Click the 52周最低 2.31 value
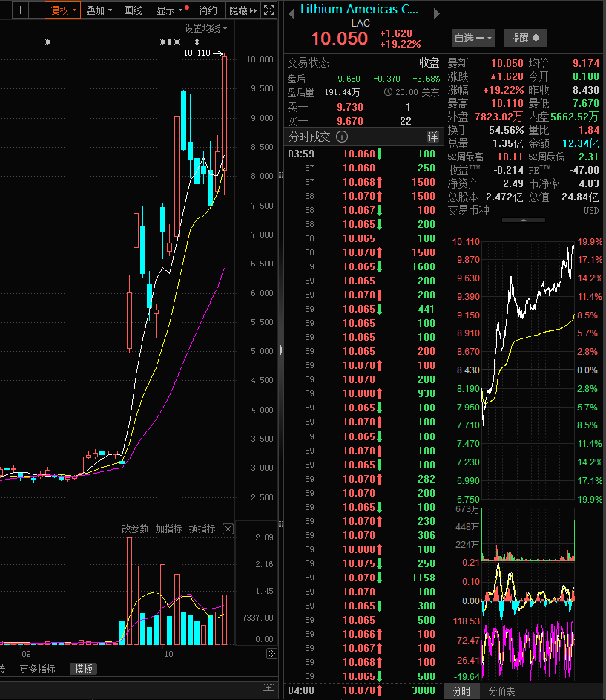 point(589,157)
